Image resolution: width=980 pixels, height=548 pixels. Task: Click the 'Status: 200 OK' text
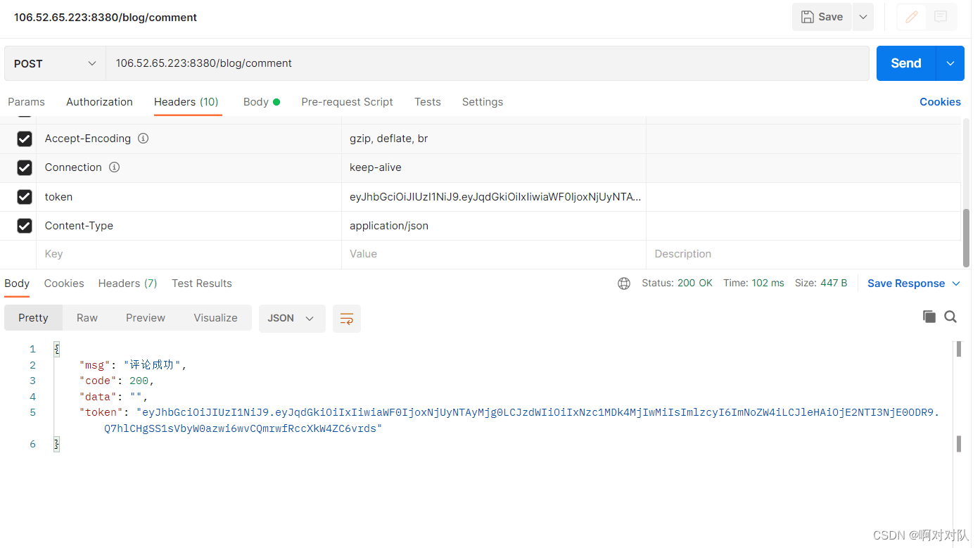(677, 283)
